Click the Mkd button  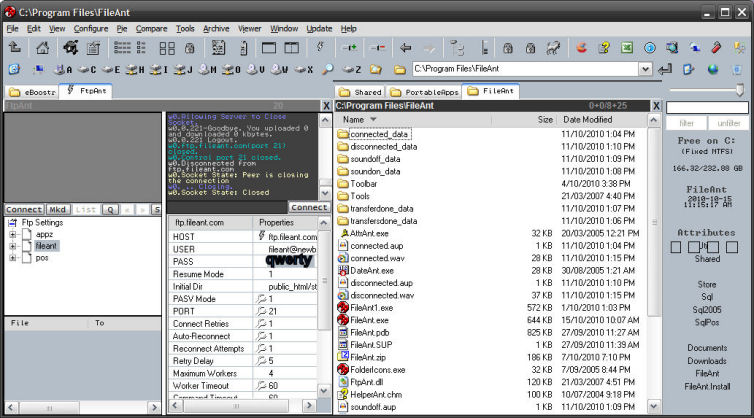pos(57,210)
